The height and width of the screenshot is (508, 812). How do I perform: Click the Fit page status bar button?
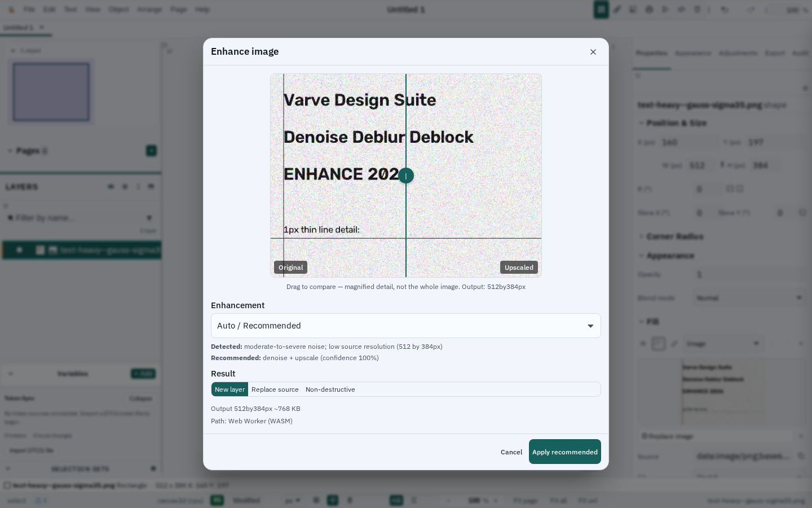point(525,501)
